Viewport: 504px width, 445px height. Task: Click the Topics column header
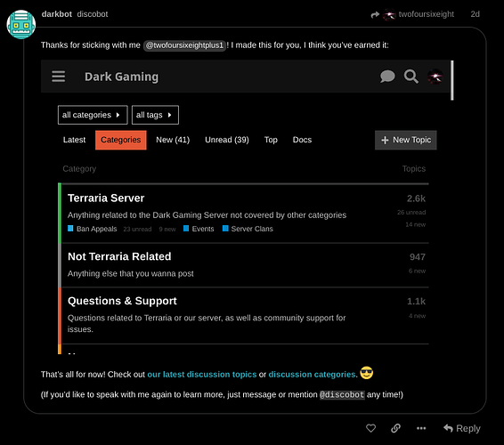tap(414, 169)
